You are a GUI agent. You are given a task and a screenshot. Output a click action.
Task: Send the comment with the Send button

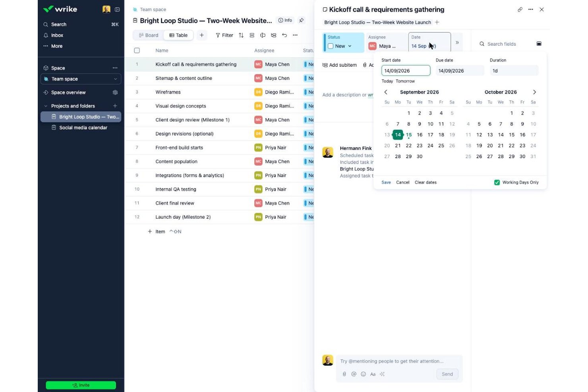point(447,374)
